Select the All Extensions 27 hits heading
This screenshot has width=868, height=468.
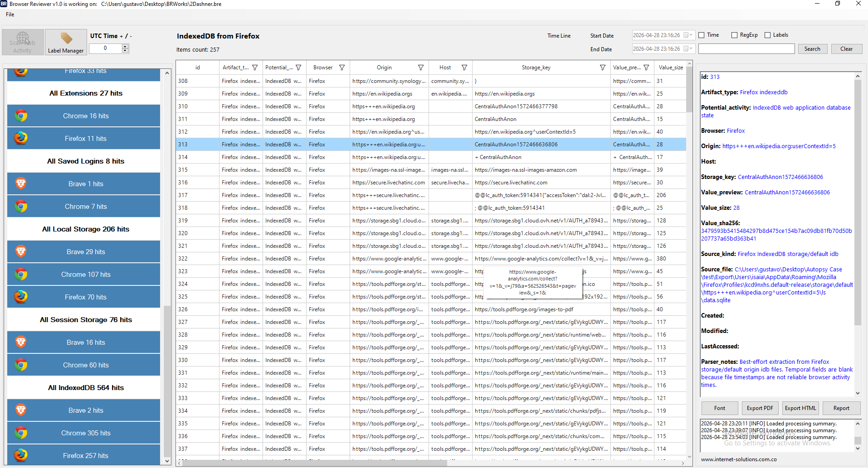(86, 93)
